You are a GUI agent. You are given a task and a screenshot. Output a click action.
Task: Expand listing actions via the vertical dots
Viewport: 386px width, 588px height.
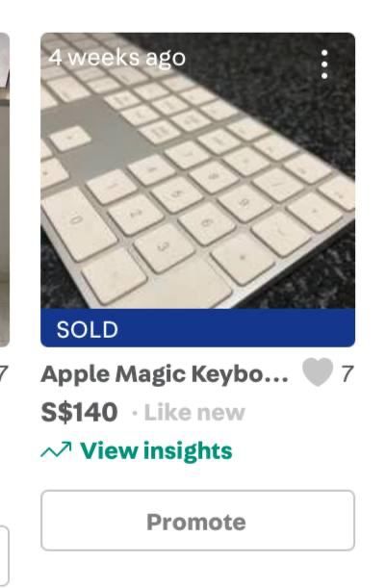[x=324, y=64]
